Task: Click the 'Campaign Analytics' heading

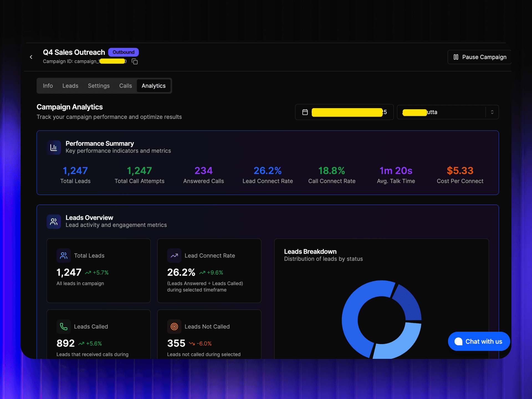Action: point(70,107)
